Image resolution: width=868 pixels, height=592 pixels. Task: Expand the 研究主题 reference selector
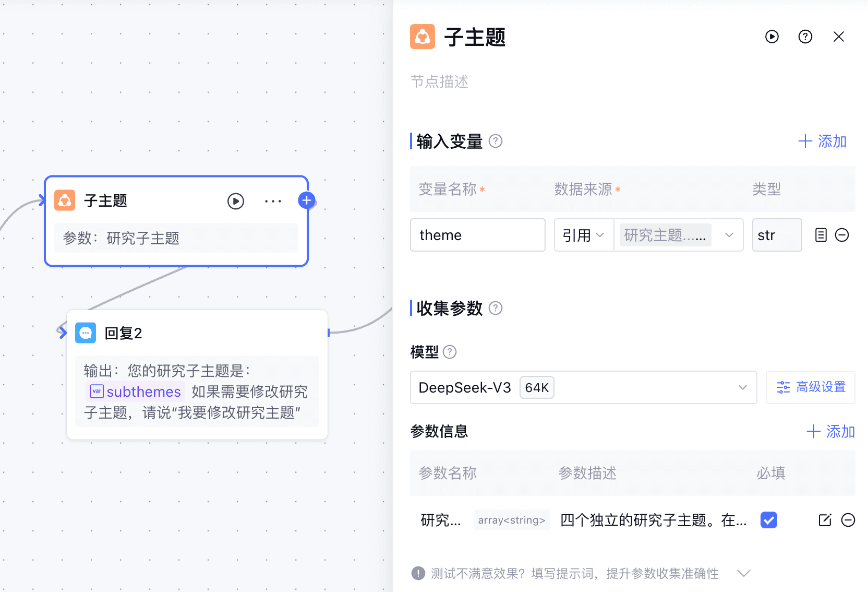(x=729, y=235)
